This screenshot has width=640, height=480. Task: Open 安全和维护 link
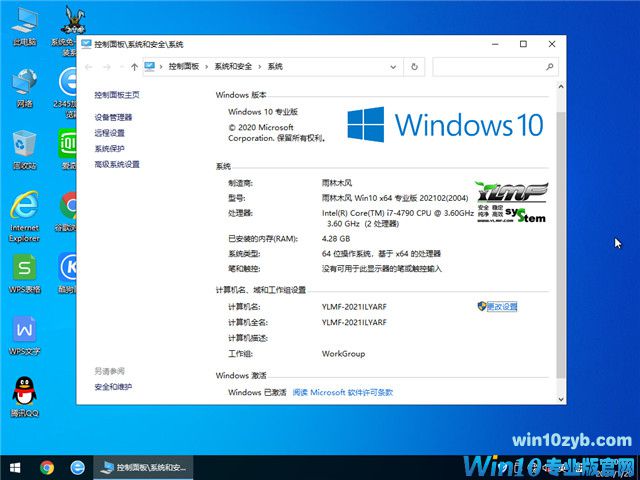tap(113, 387)
